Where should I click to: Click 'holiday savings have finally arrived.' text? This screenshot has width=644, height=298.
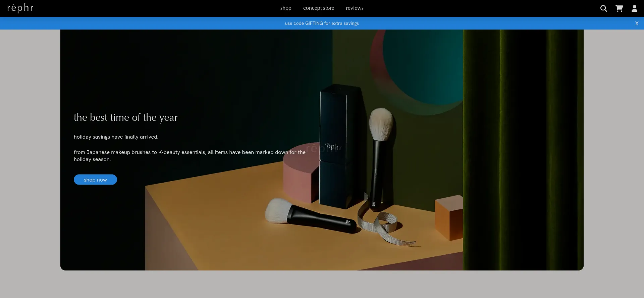pos(116,137)
